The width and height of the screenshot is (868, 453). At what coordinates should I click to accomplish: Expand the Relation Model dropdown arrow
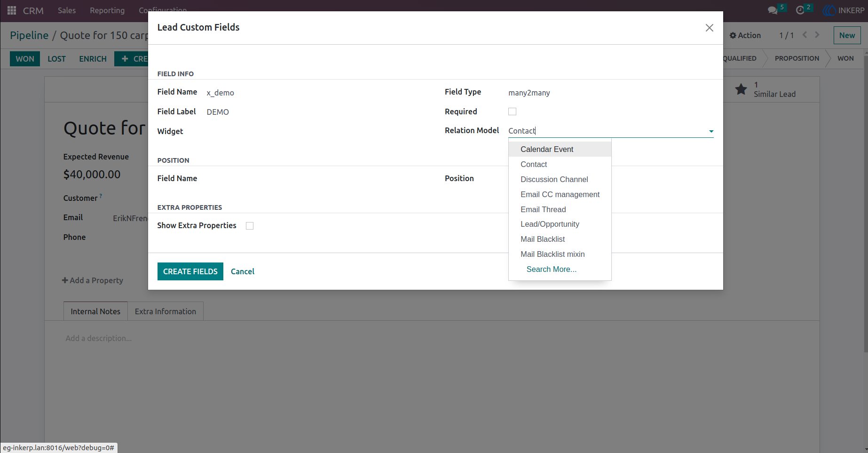(x=711, y=131)
